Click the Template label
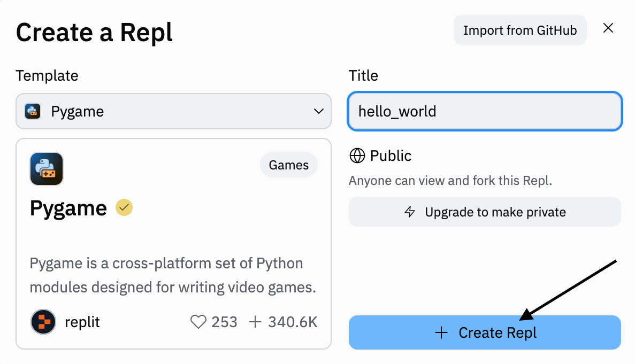The height and width of the screenshot is (364, 635). [x=47, y=75]
